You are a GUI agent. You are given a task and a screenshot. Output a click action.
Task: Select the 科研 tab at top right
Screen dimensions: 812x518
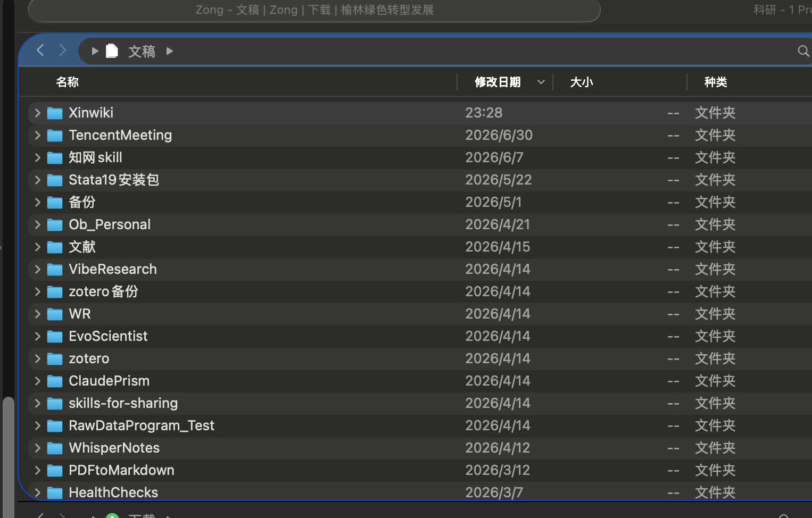pyautogui.click(x=782, y=10)
